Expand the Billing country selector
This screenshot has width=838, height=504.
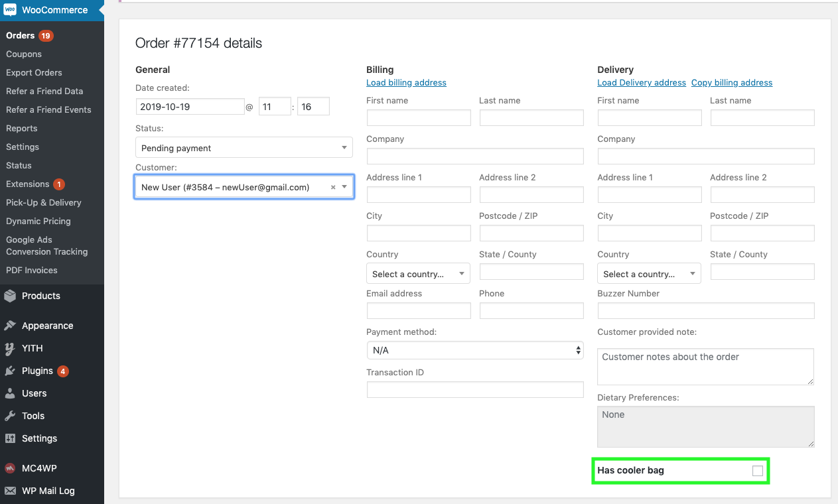[x=418, y=274]
